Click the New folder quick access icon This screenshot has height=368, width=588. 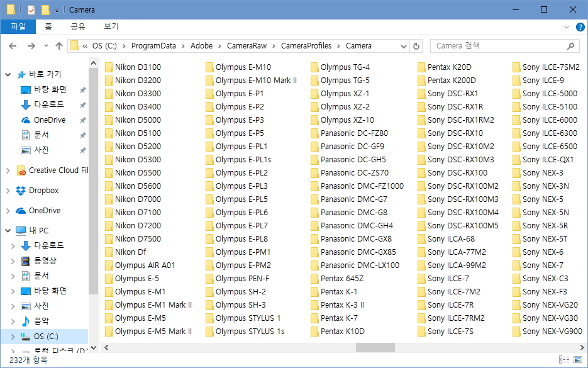pyautogui.click(x=45, y=10)
